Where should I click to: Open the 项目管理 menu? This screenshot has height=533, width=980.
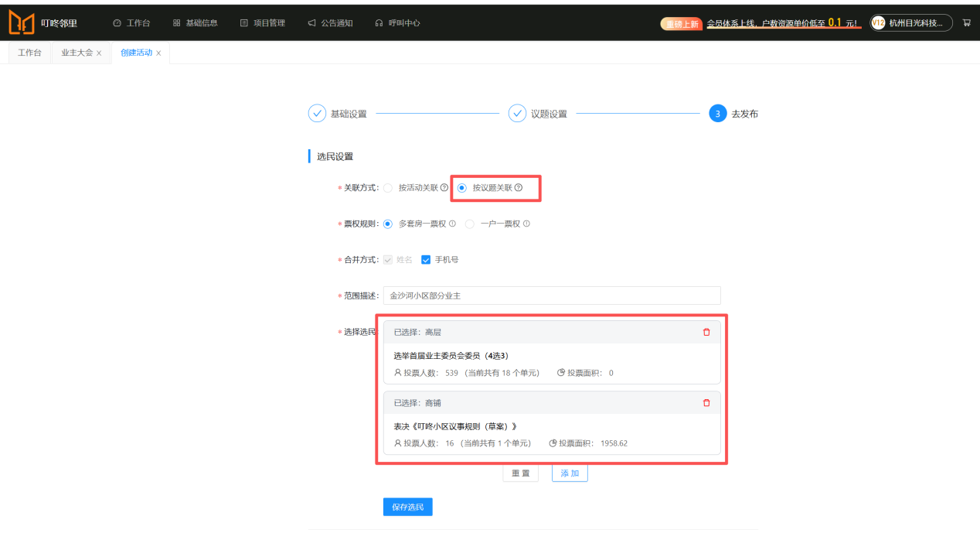click(262, 23)
